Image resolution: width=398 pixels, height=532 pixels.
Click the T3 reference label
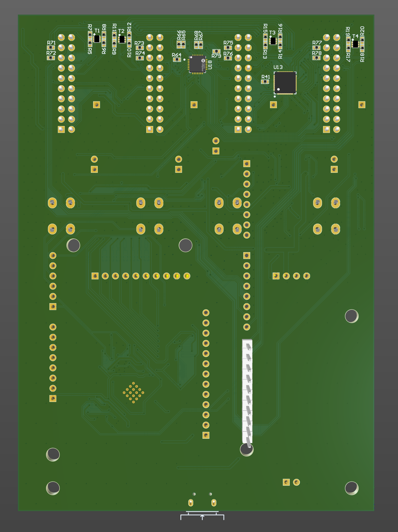(272, 33)
